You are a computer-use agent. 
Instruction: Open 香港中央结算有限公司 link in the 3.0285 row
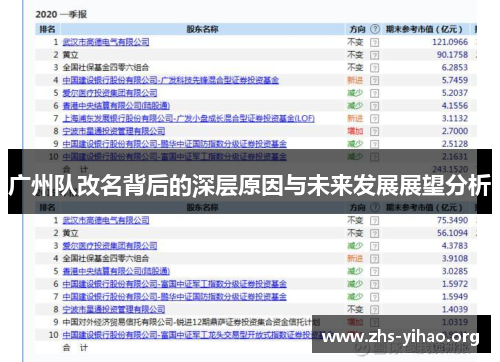[116, 271]
